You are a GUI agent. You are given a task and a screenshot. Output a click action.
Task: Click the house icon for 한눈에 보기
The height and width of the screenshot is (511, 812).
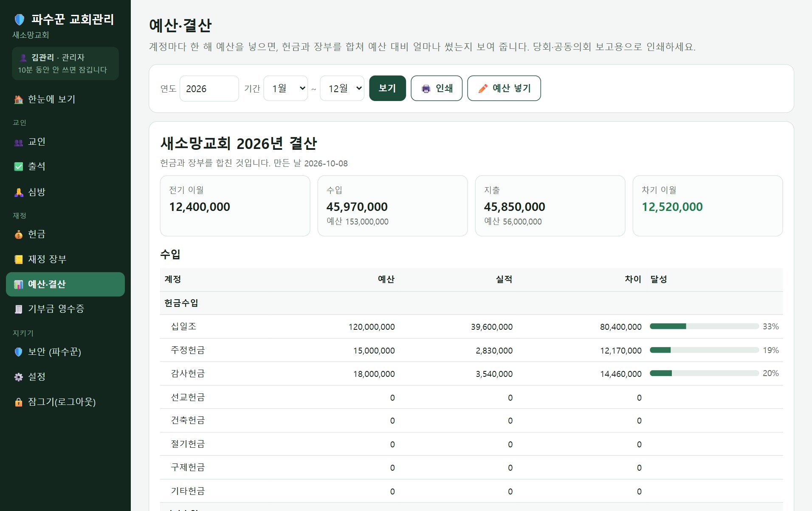click(19, 99)
